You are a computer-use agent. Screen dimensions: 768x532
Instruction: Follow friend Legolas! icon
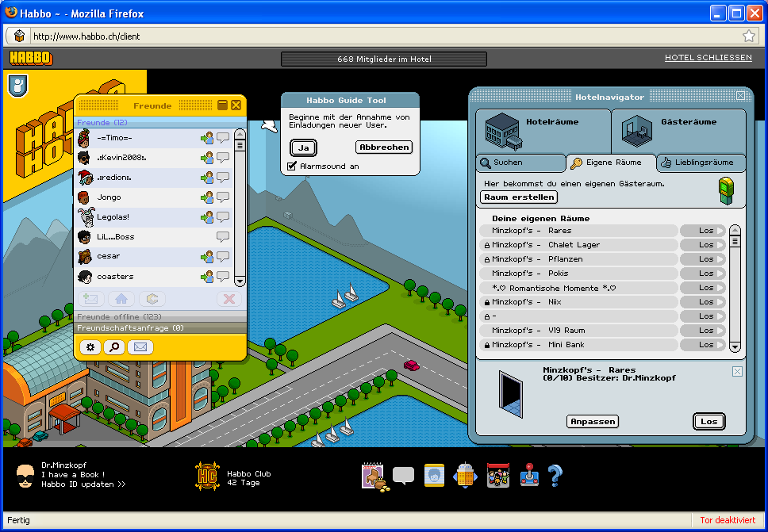[207, 216]
